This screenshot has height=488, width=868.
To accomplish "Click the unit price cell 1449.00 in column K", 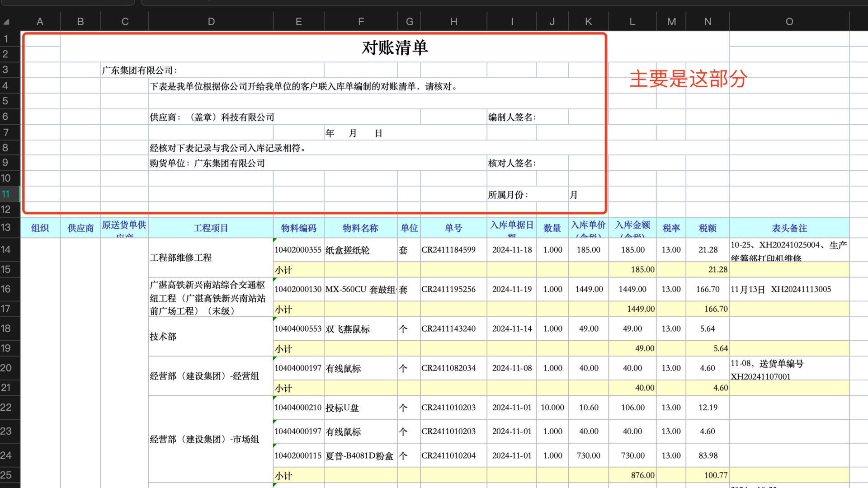I will pyautogui.click(x=589, y=289).
